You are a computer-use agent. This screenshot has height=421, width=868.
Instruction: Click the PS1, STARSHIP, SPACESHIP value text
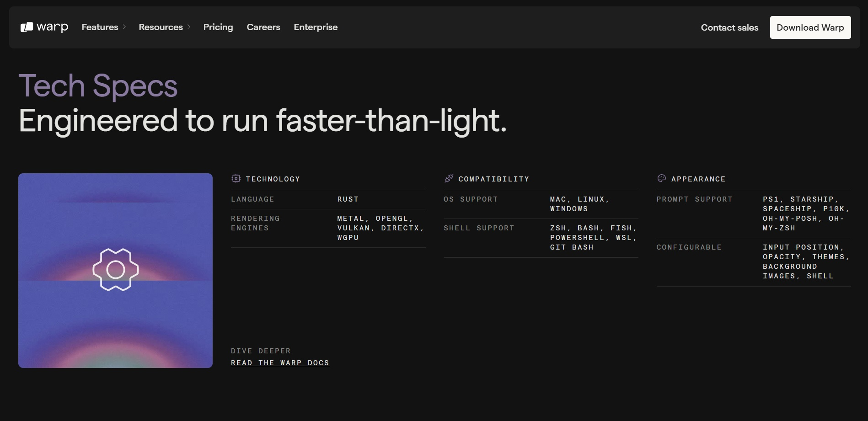point(806,213)
